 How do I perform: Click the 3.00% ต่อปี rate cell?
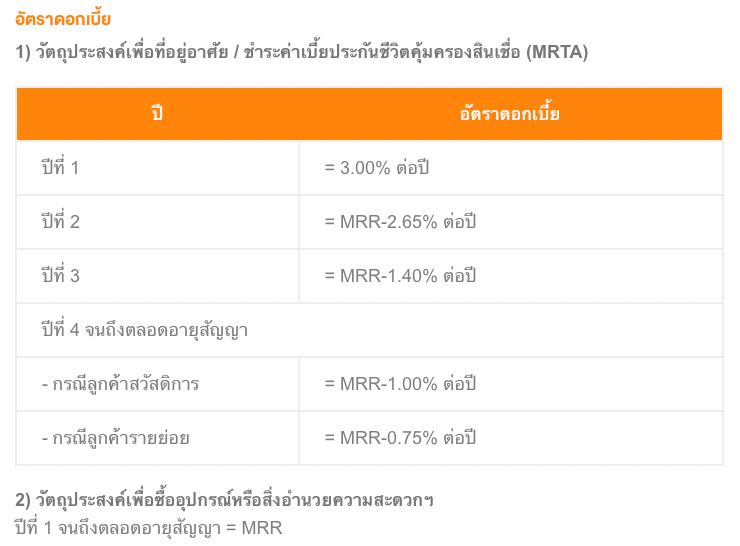point(377,168)
